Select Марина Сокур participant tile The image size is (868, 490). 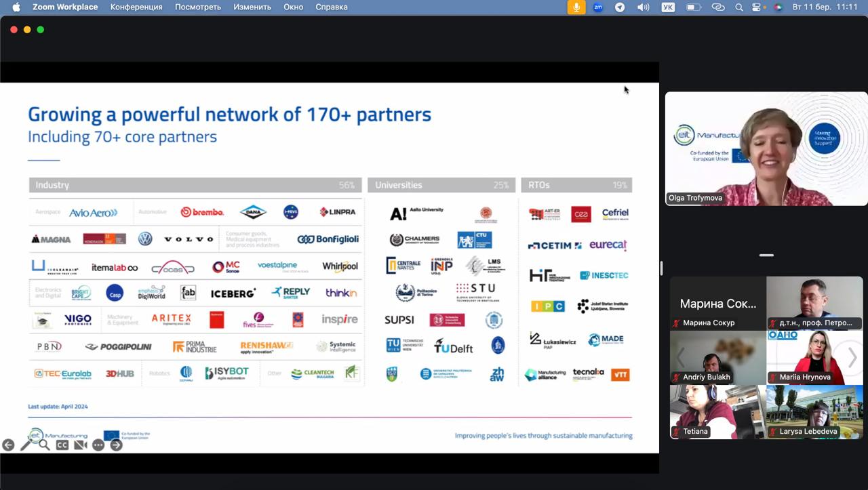click(718, 303)
